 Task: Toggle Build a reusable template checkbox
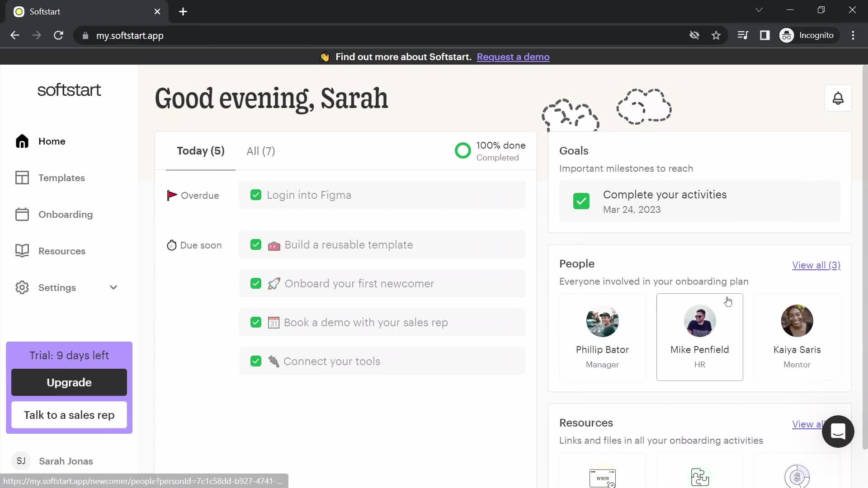(x=256, y=245)
